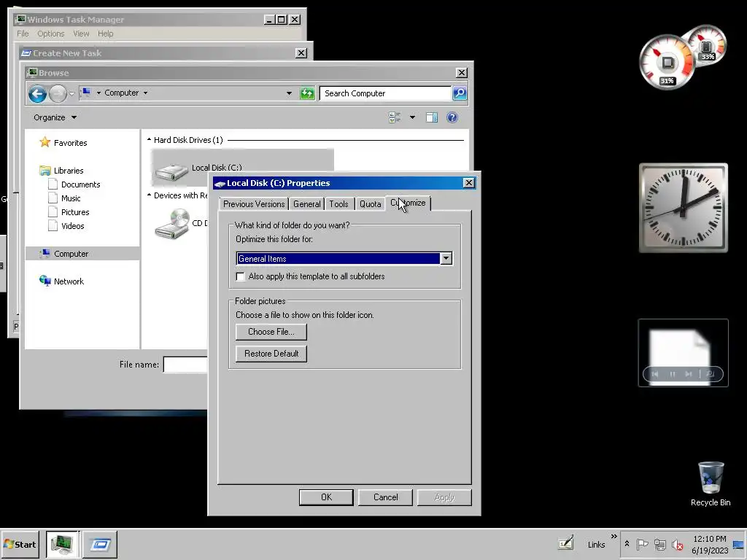The image size is (747, 560).
Task: Open the Options menu in Task Manager
Action: tap(50, 34)
